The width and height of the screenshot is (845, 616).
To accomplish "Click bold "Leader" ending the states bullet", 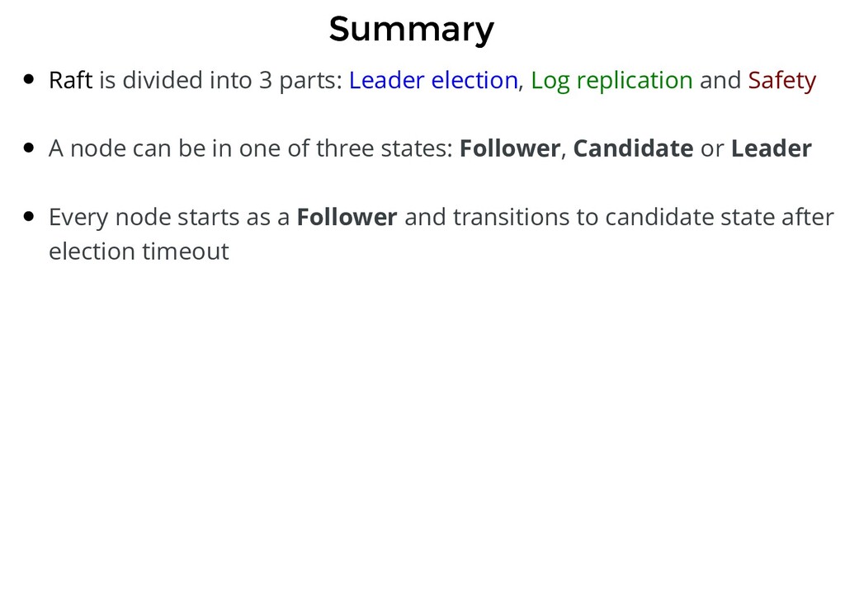I will pos(772,148).
